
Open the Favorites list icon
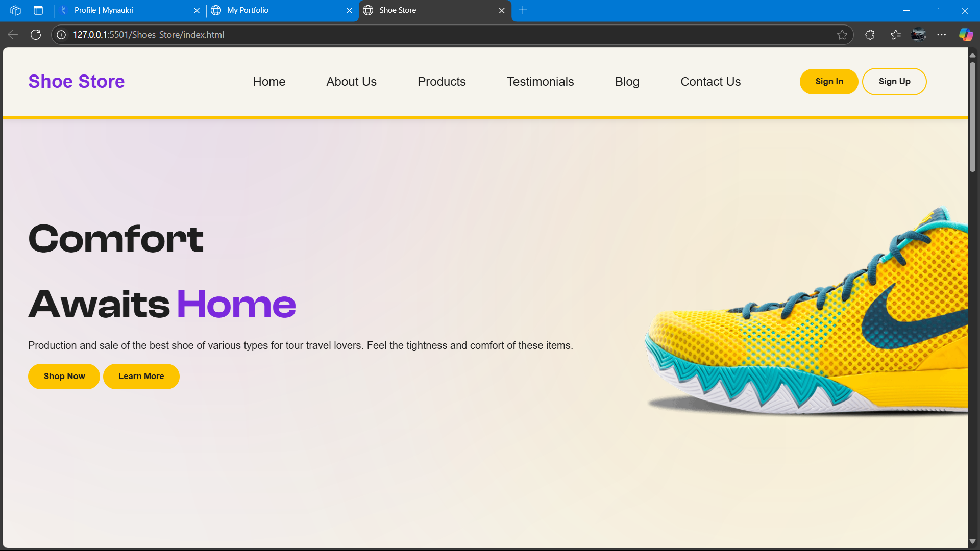(x=896, y=35)
